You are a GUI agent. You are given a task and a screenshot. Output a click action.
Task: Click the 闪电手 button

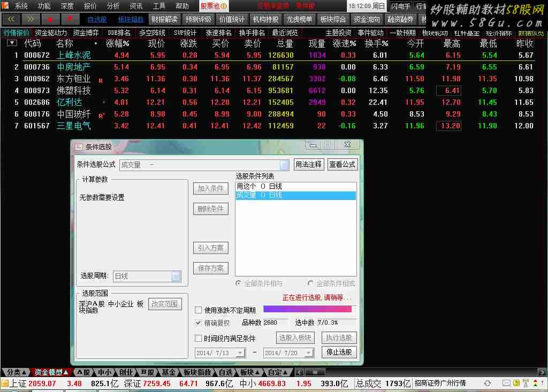(x=401, y=6)
